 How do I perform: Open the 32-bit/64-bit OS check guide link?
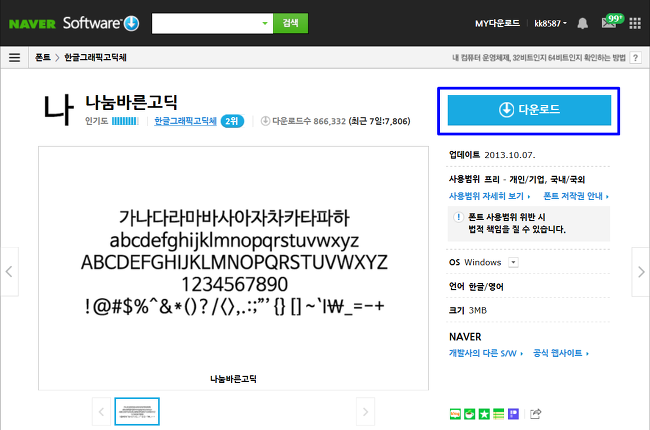tap(538, 58)
